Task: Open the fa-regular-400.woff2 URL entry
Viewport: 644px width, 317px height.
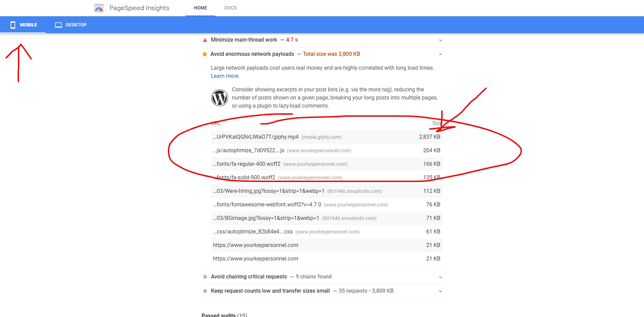Action: pos(247,164)
